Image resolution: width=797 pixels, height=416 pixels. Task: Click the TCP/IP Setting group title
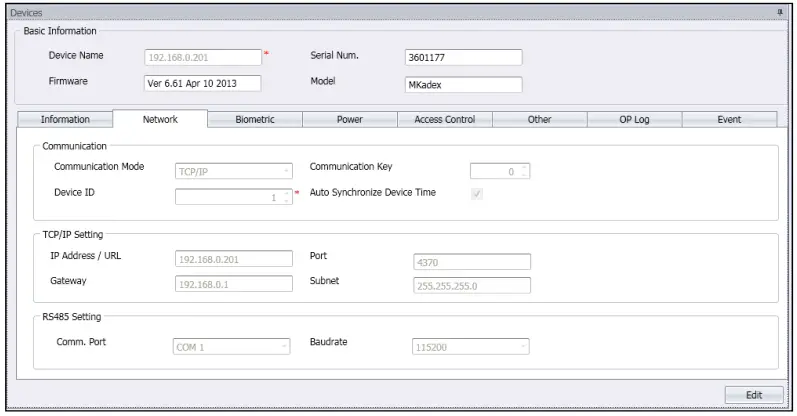pyautogui.click(x=73, y=234)
